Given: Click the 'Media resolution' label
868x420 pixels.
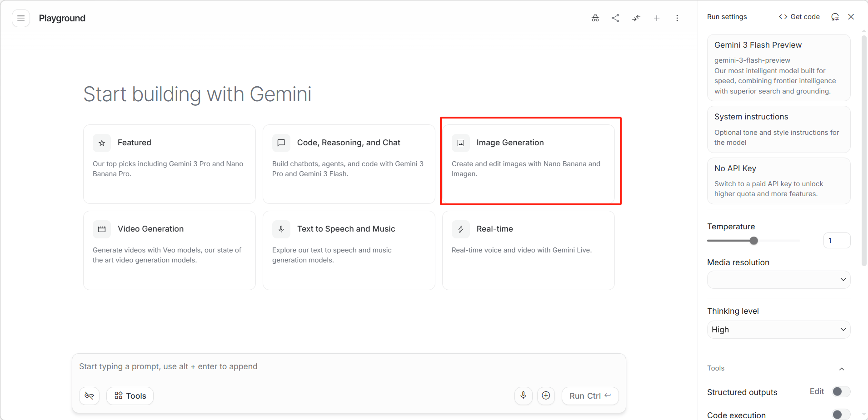Looking at the screenshot, I should tap(738, 262).
